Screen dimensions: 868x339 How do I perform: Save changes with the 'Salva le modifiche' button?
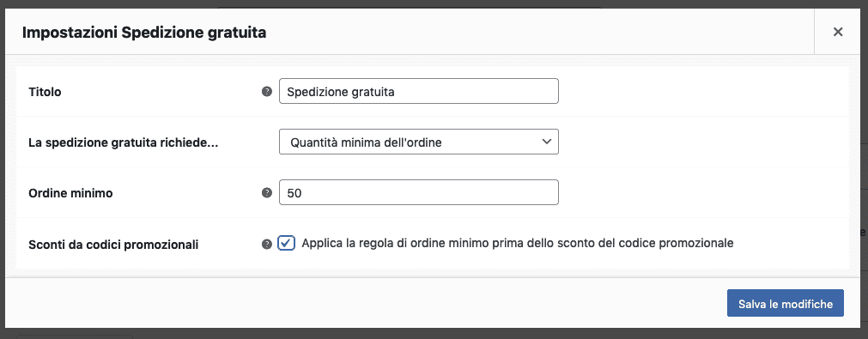coord(785,303)
